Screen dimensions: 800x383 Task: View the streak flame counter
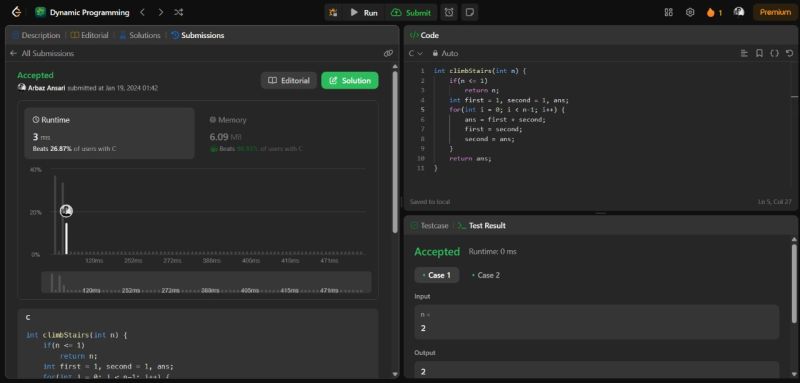coord(714,13)
